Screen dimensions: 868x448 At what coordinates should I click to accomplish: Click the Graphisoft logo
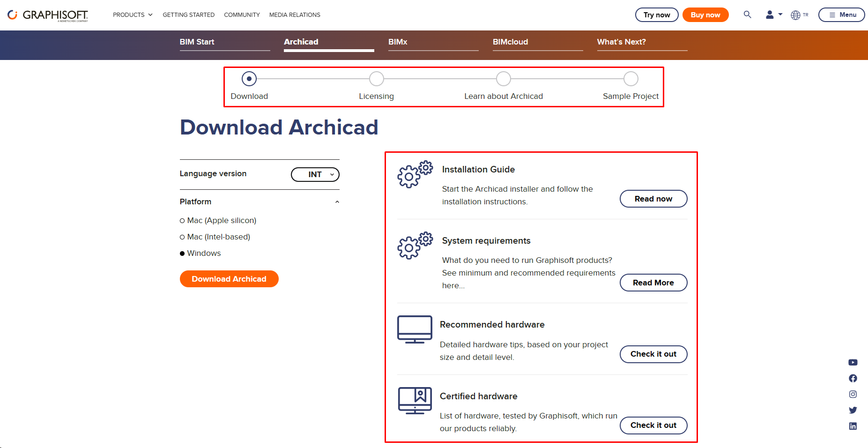tap(48, 15)
